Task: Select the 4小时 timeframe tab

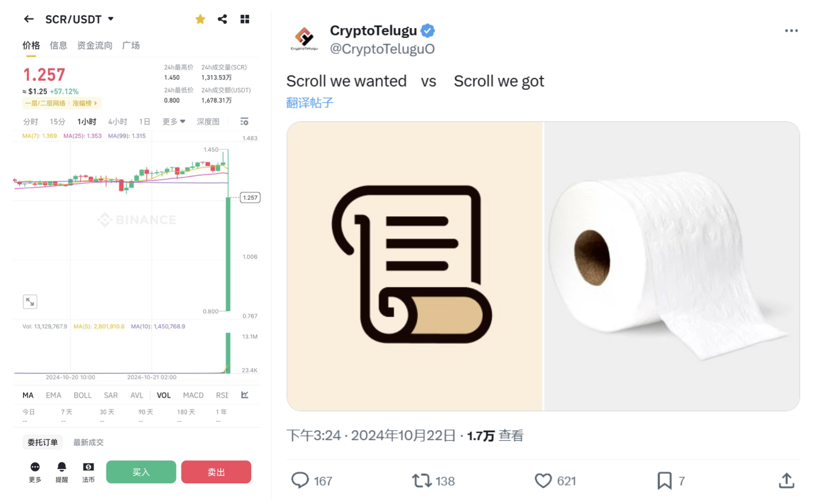Action: click(x=118, y=122)
